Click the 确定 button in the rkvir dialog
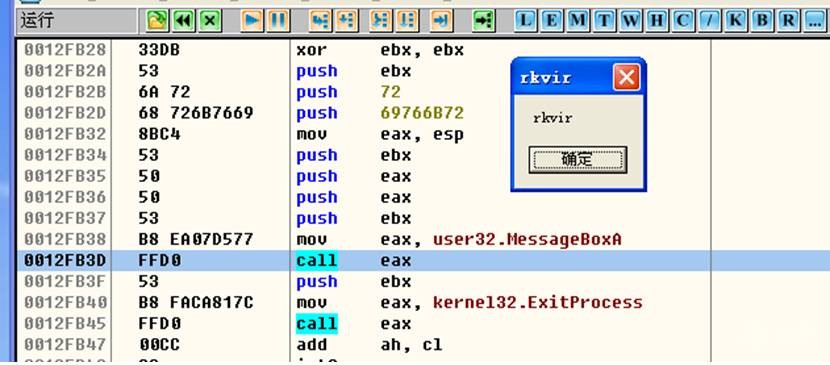Screen dimensions: 830x365 [x=578, y=160]
